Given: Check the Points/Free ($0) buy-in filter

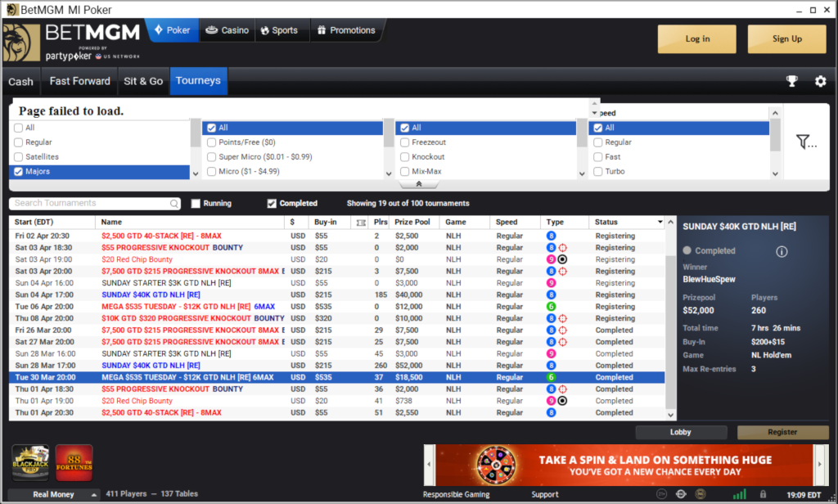Looking at the screenshot, I should tap(212, 142).
